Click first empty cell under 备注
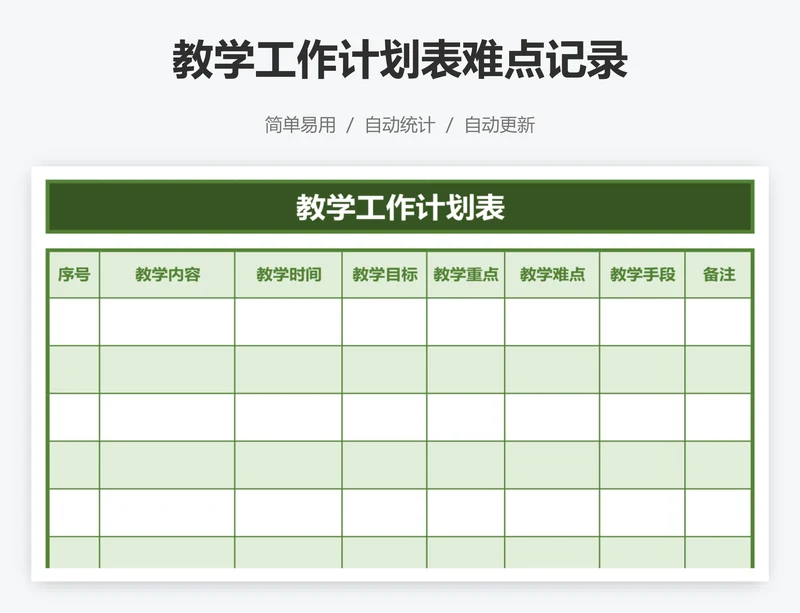Image resolution: width=800 pixels, height=613 pixels. click(718, 322)
